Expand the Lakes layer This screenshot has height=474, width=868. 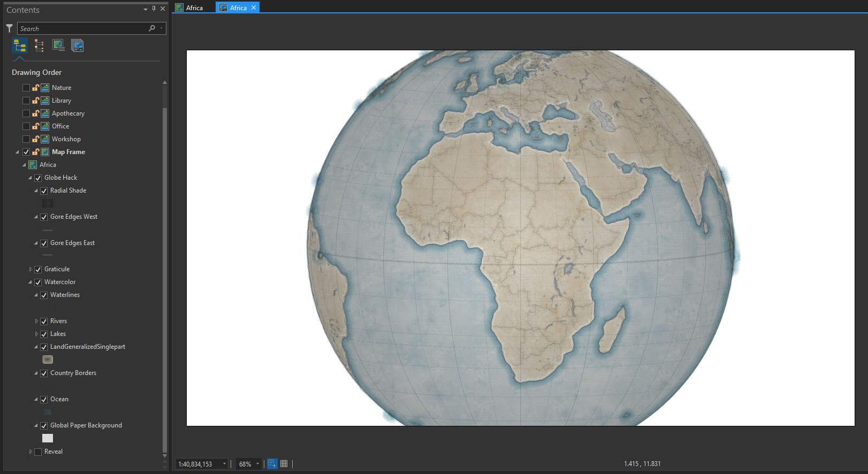point(36,334)
